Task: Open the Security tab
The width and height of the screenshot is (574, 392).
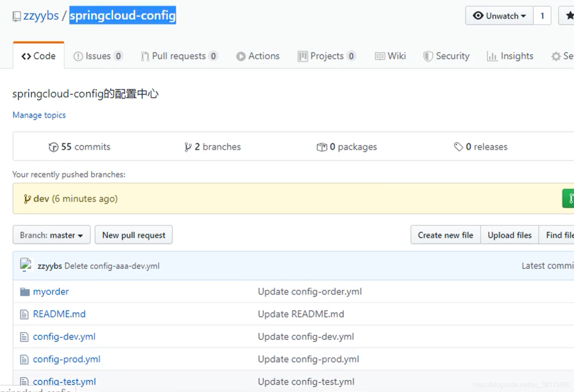Action: pyautogui.click(x=446, y=56)
